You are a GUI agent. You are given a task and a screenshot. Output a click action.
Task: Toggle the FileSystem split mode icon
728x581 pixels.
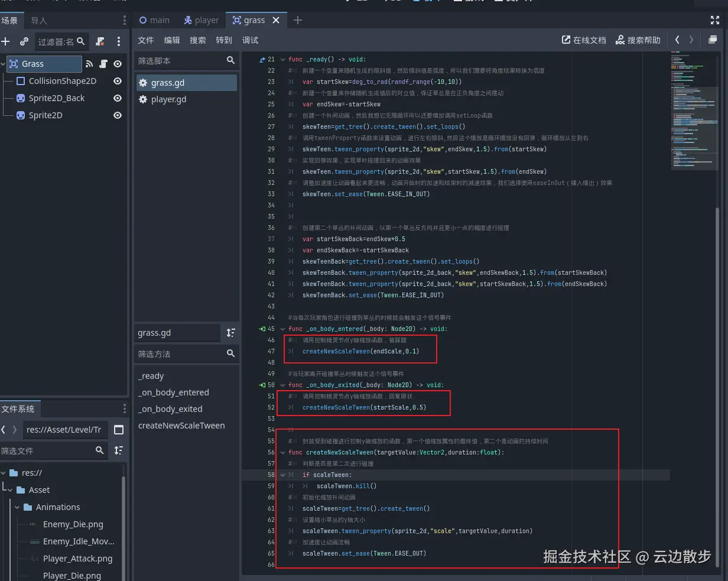pos(118,430)
